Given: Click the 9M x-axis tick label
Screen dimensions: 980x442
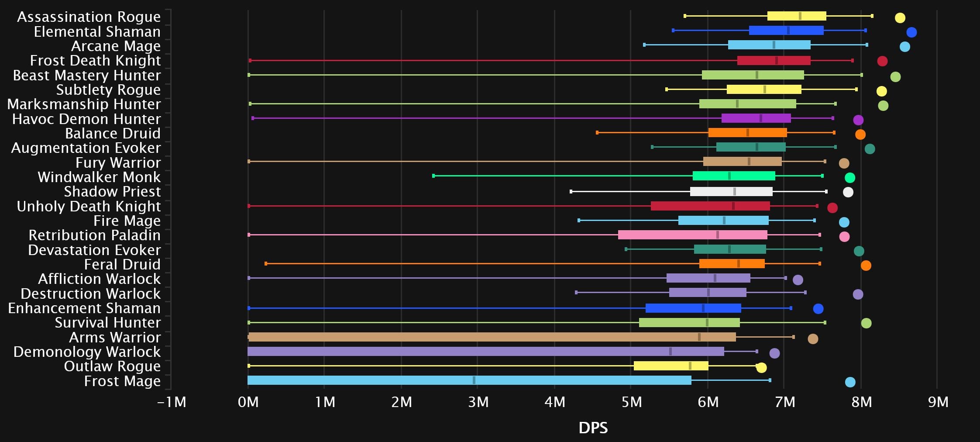Looking at the screenshot, I should coord(938,402).
